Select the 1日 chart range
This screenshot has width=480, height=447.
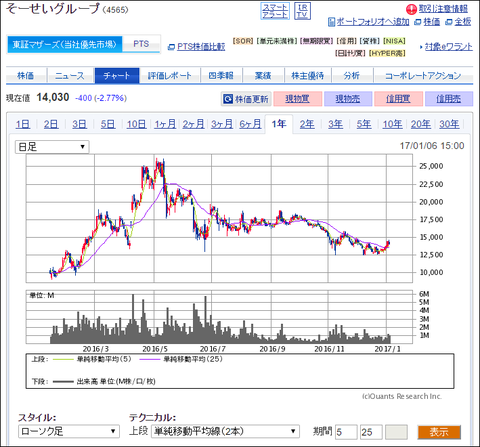coord(23,124)
